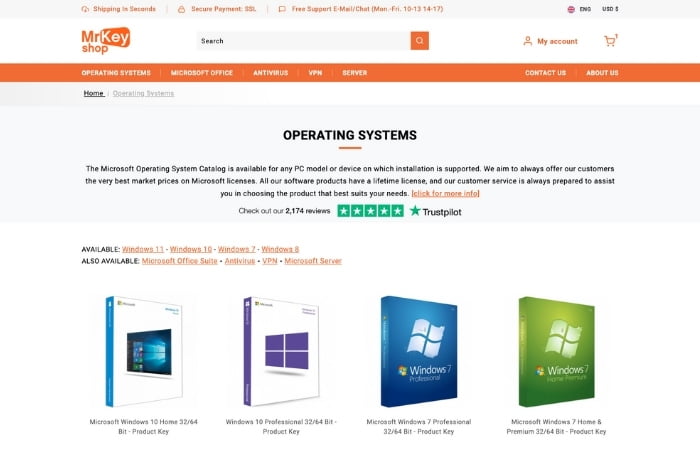Click the My account user icon
Image resolution: width=700 pixels, height=467 pixels.
click(x=527, y=41)
